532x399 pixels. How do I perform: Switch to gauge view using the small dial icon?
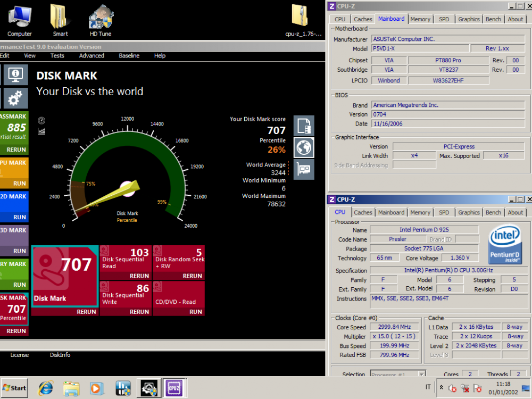pos(42,121)
